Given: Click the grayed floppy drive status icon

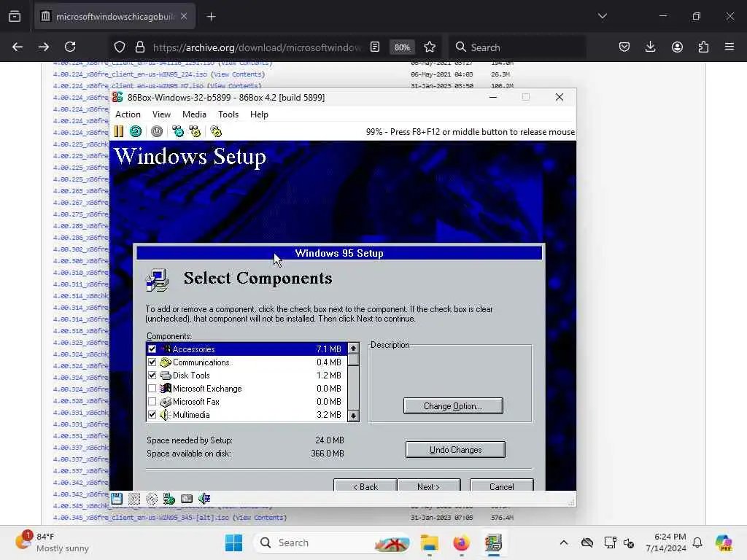Looking at the screenshot, I should (134, 499).
